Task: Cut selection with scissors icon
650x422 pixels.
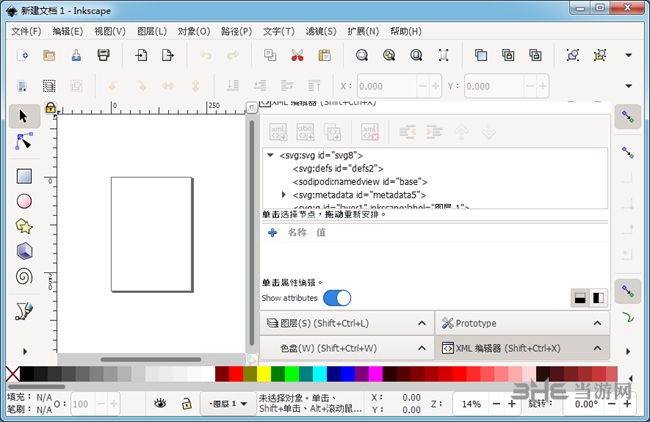Action: click(x=297, y=55)
